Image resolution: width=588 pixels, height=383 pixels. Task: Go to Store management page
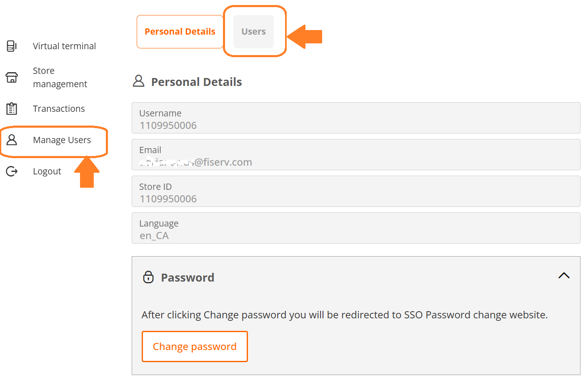60,77
